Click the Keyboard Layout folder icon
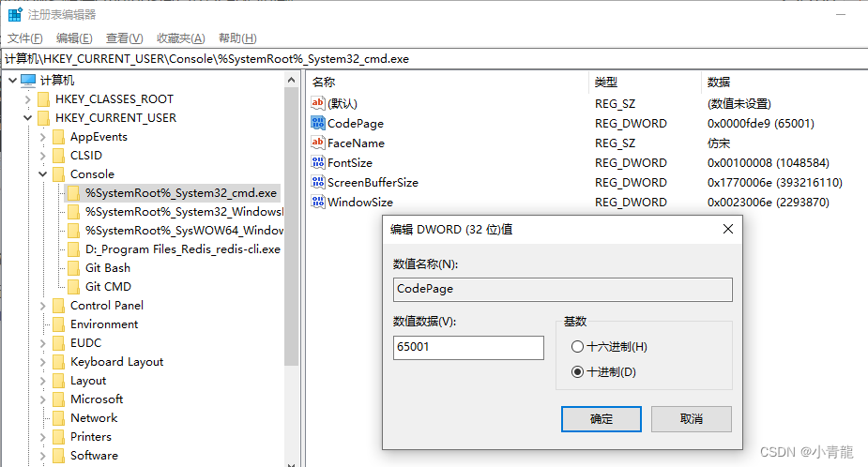This screenshot has height=467, width=868. click(x=59, y=362)
